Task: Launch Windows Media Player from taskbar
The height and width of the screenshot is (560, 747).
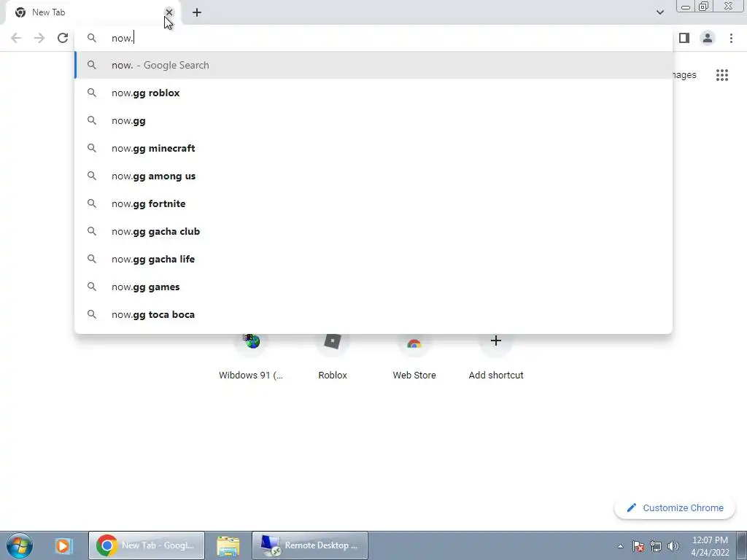Action: tap(63, 545)
